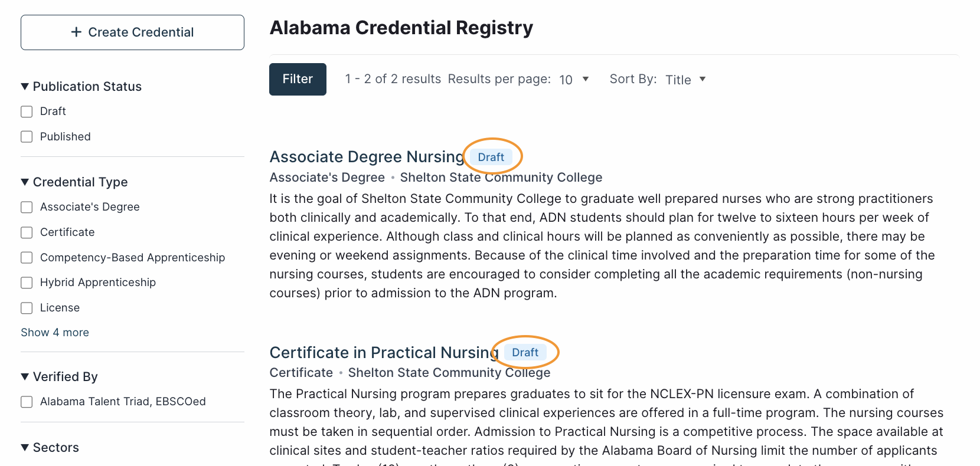Tick the Associate's Degree checkbox

point(27,207)
